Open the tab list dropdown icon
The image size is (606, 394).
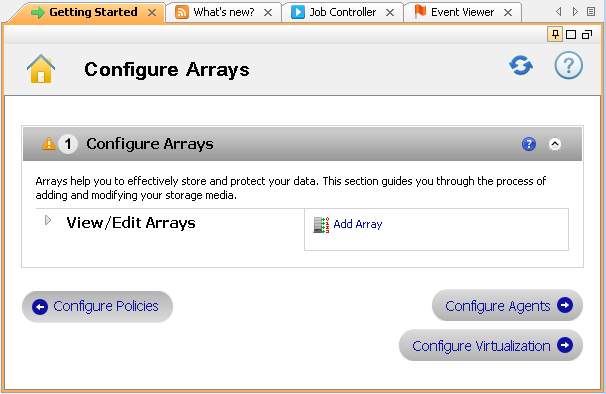591,12
